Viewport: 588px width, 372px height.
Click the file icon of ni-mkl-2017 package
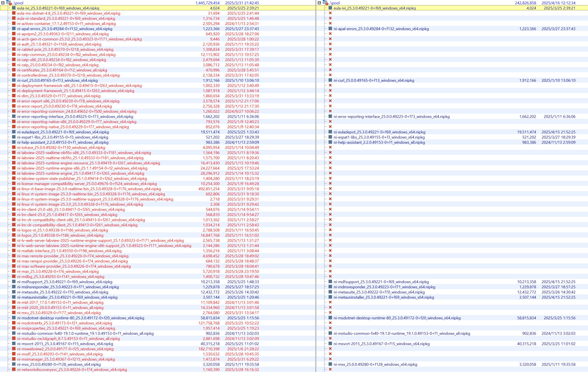tap(14, 302)
